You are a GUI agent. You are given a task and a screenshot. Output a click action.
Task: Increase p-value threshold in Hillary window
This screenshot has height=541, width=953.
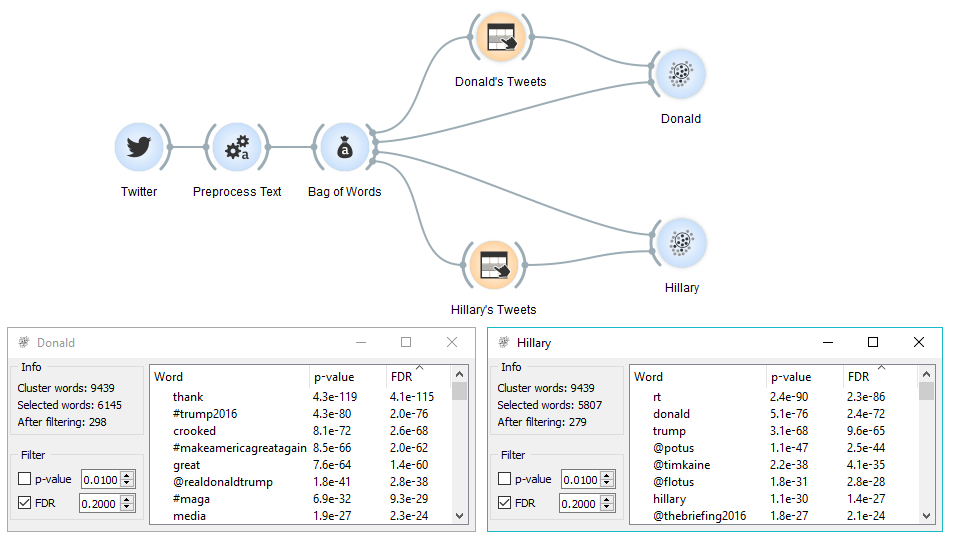tap(607, 476)
